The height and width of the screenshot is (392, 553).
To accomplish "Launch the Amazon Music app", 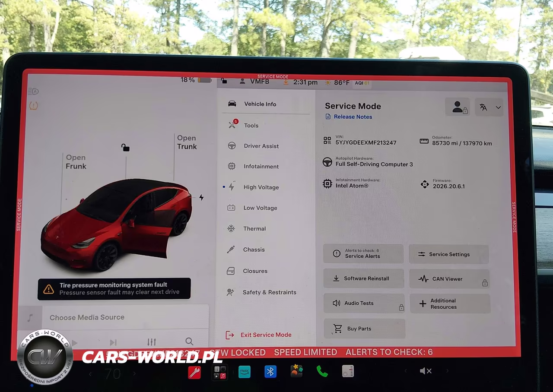I will [245, 371].
